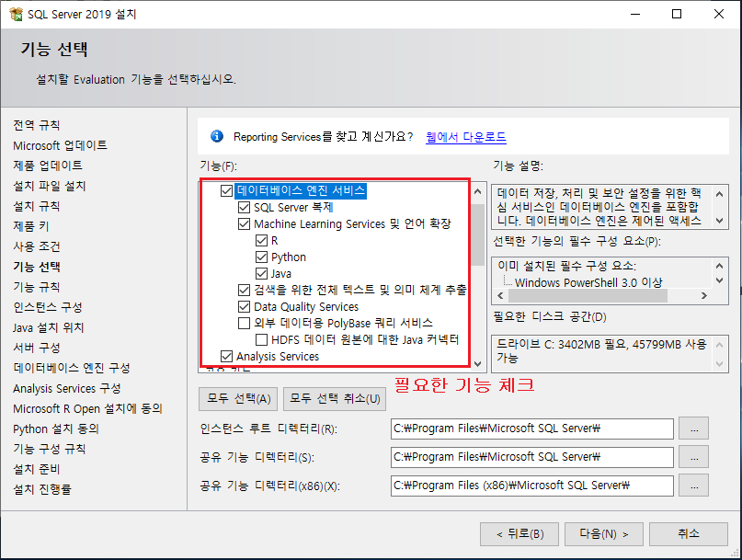
Task: Browse for 인스턴스 루트 디렉터리 with ... button
Action: 694,429
